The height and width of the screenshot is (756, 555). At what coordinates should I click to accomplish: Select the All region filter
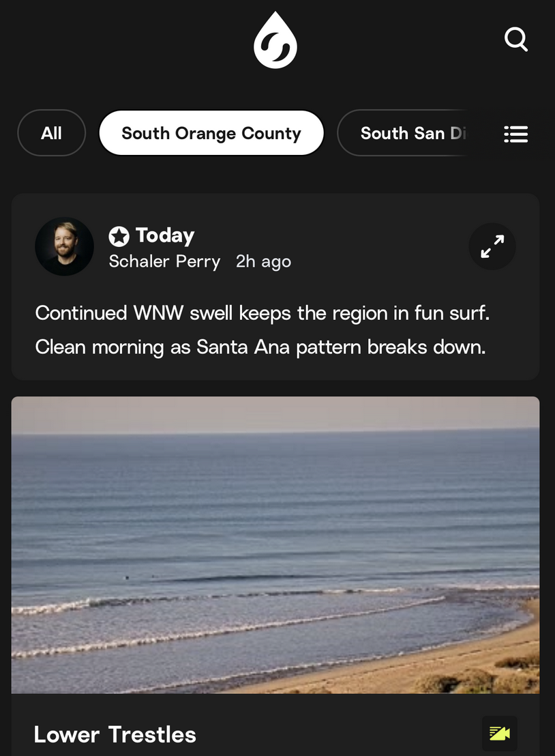(52, 133)
